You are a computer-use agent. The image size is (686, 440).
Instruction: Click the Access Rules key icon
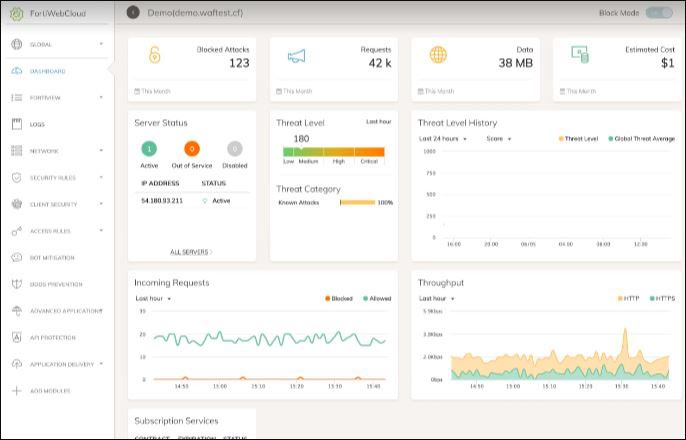[17, 231]
